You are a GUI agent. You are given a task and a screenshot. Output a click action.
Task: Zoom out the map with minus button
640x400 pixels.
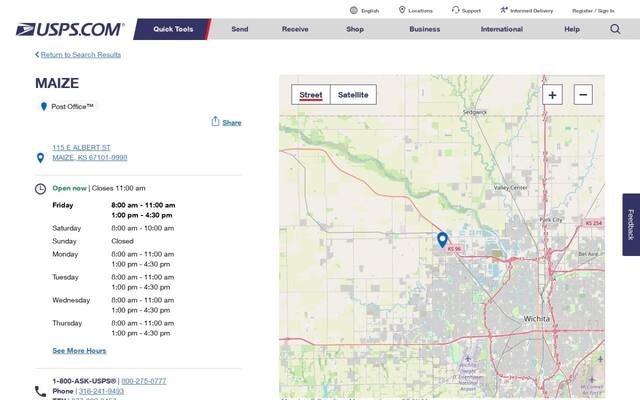click(x=583, y=95)
